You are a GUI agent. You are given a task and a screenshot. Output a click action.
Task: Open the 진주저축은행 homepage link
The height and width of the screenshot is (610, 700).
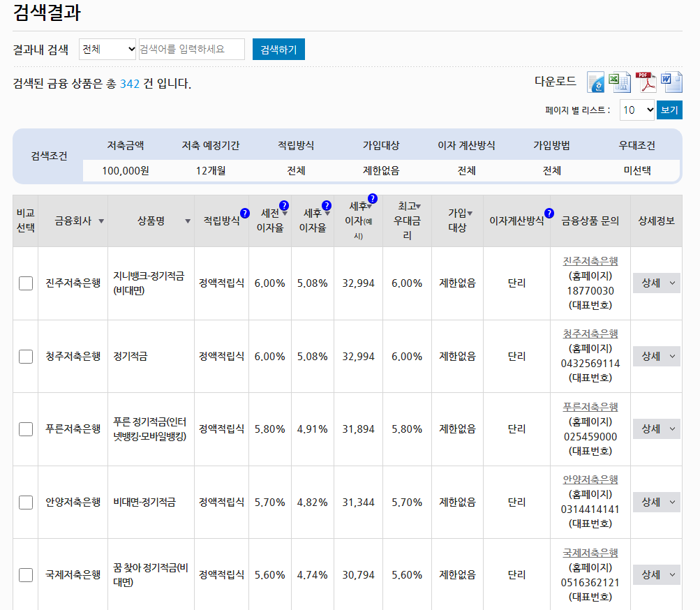[590, 260]
